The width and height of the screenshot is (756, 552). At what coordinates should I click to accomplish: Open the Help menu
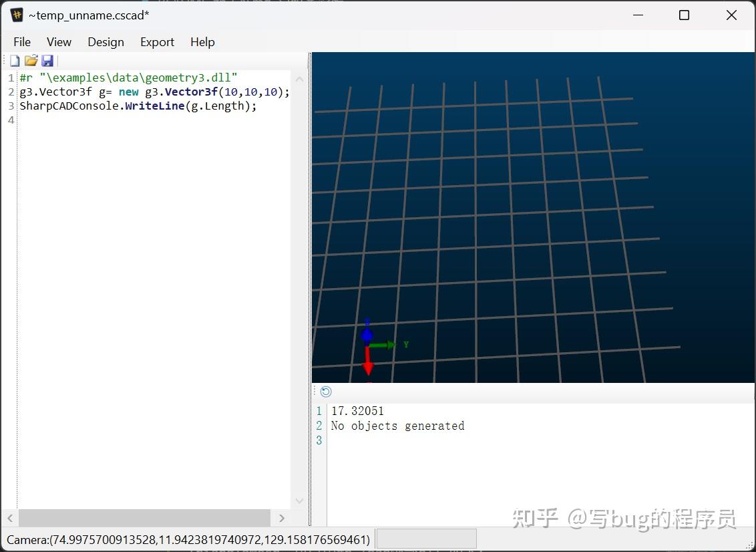tap(202, 41)
